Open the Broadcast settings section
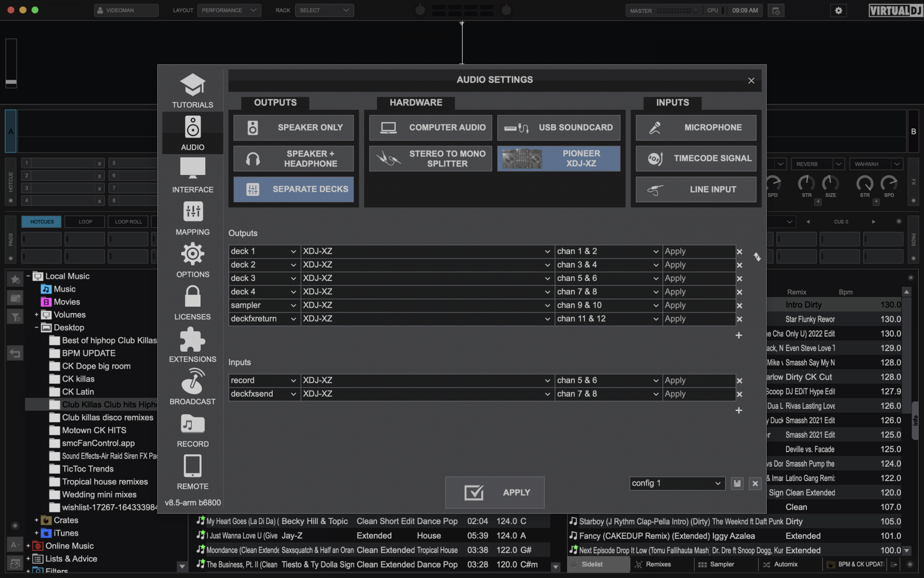Viewport: 924px width, 578px height. point(192,386)
